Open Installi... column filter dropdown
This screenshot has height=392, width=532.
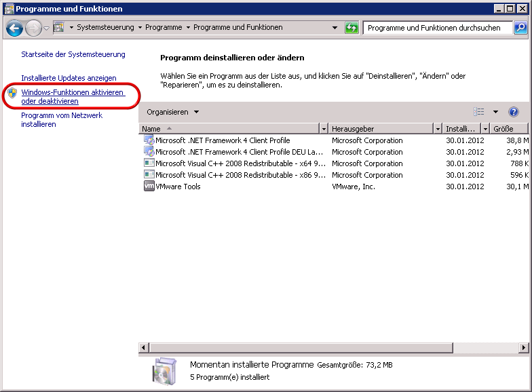[x=485, y=129]
